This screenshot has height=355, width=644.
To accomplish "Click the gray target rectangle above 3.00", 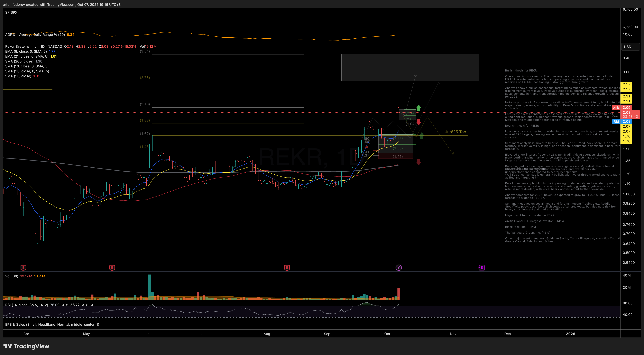I will pos(410,67).
